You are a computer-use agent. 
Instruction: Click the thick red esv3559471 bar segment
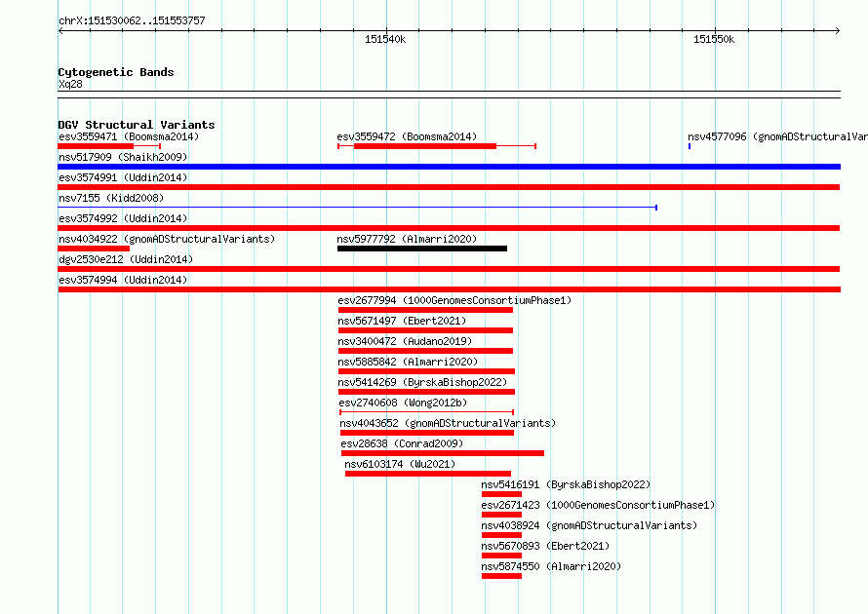(96, 146)
